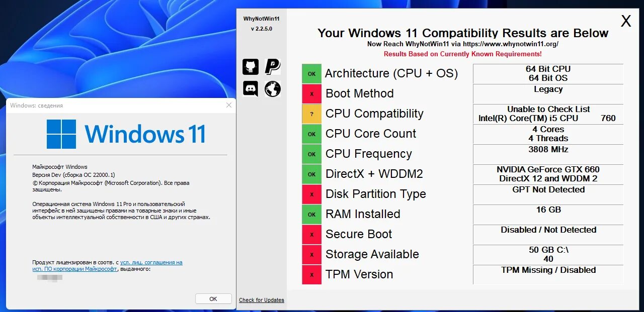Click the Storage Available label
This screenshot has width=644, height=312.
tap(372, 254)
